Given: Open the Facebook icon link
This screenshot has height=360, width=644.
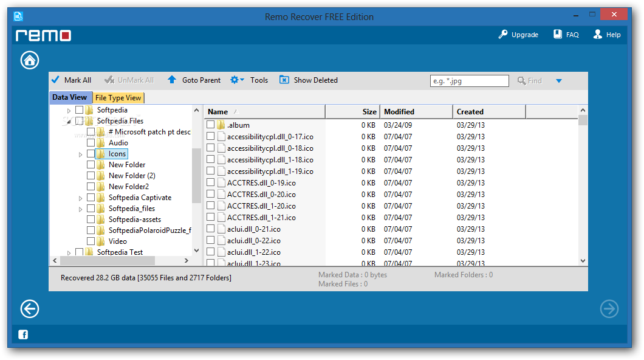Looking at the screenshot, I should 23,334.
